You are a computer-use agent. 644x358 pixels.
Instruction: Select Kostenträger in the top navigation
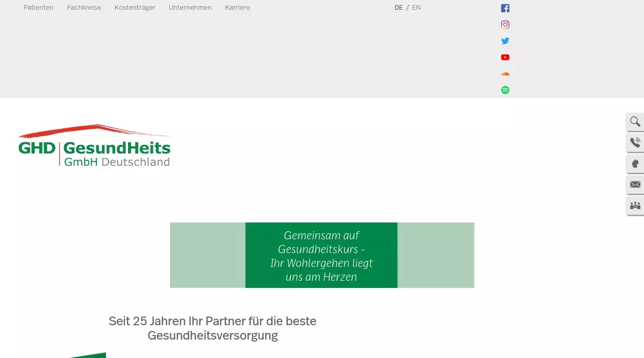pyautogui.click(x=135, y=8)
